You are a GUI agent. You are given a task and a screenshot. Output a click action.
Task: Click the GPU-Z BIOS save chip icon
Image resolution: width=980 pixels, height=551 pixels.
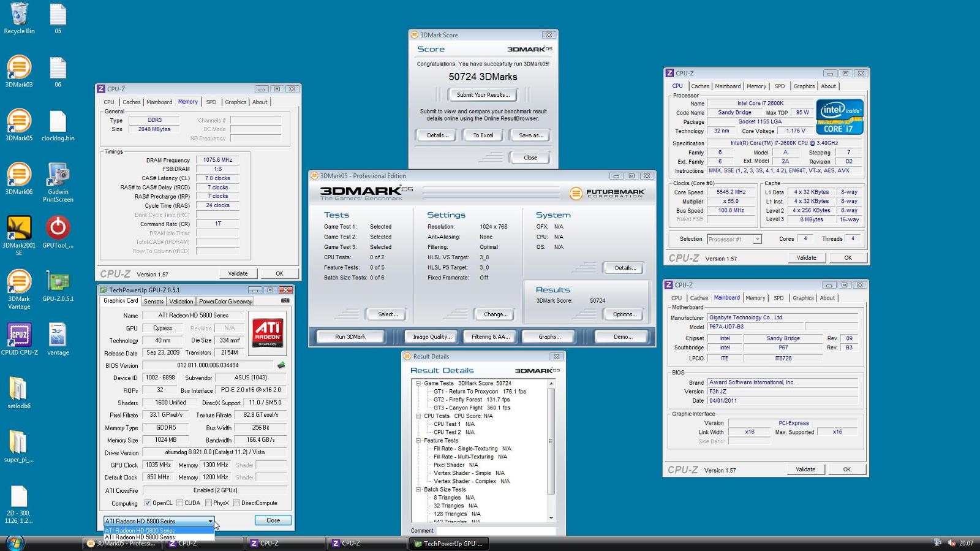281,365
